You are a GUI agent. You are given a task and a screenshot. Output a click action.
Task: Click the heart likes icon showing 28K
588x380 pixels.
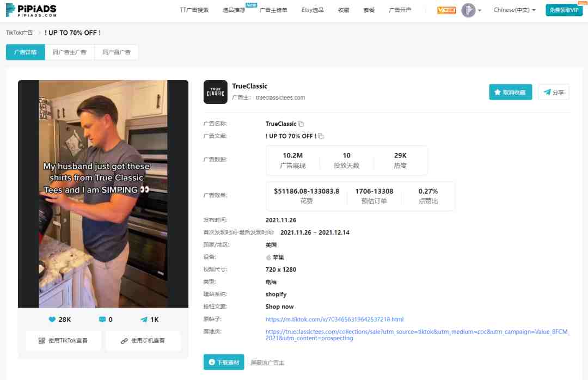(52, 320)
